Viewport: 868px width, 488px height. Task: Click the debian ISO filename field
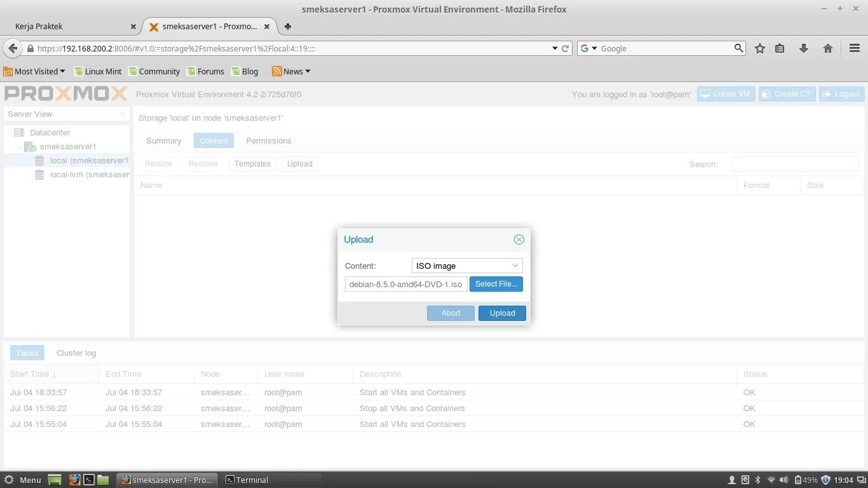click(x=406, y=284)
